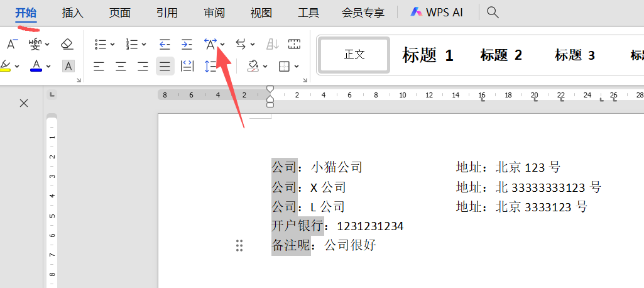The height and width of the screenshot is (288, 644).
Task: Click the line spacing icon
Action: tap(210, 66)
